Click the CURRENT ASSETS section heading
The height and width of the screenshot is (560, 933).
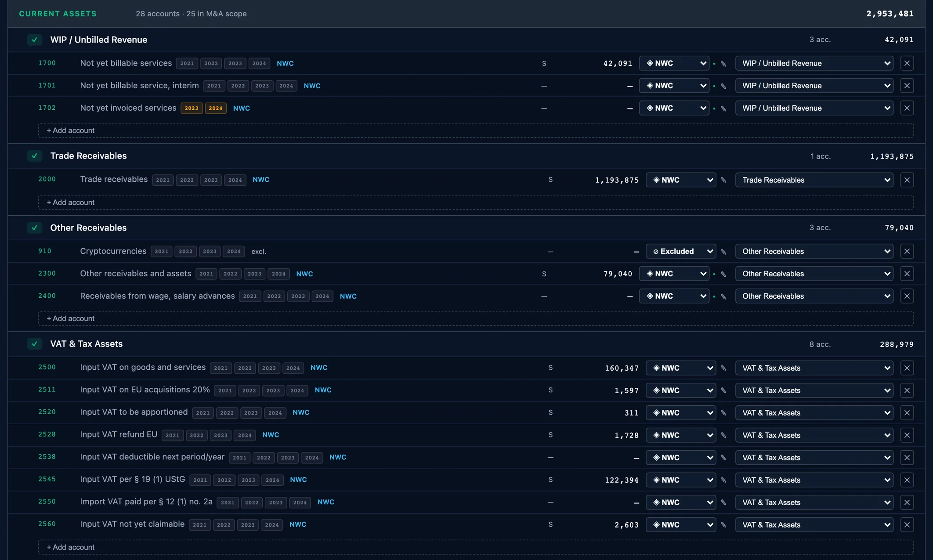point(58,14)
